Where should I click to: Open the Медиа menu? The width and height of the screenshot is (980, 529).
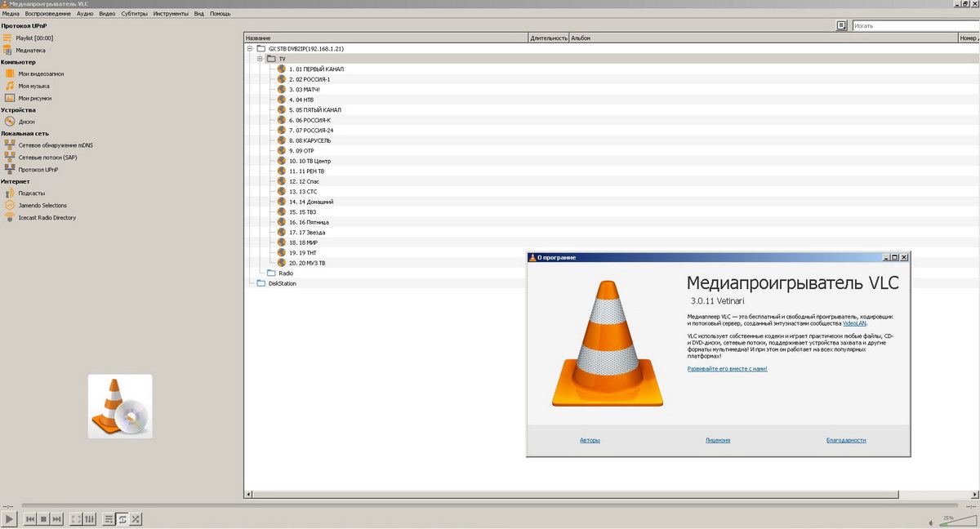pos(11,14)
